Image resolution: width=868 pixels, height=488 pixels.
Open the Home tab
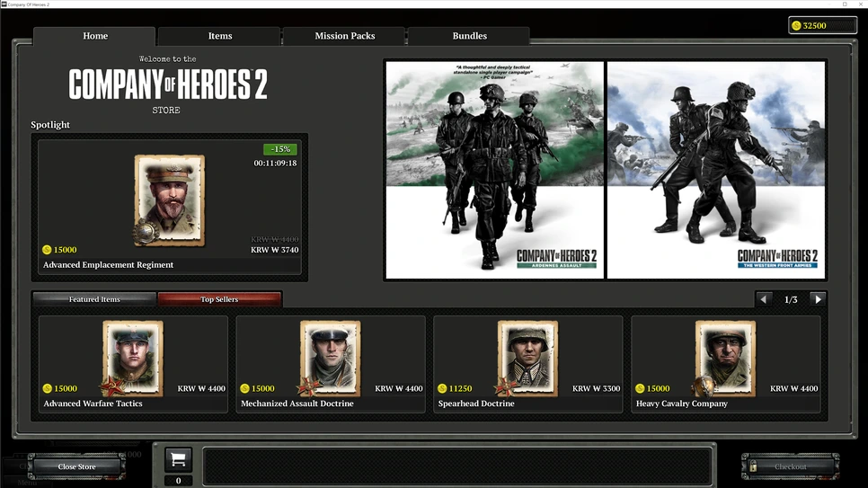point(94,36)
